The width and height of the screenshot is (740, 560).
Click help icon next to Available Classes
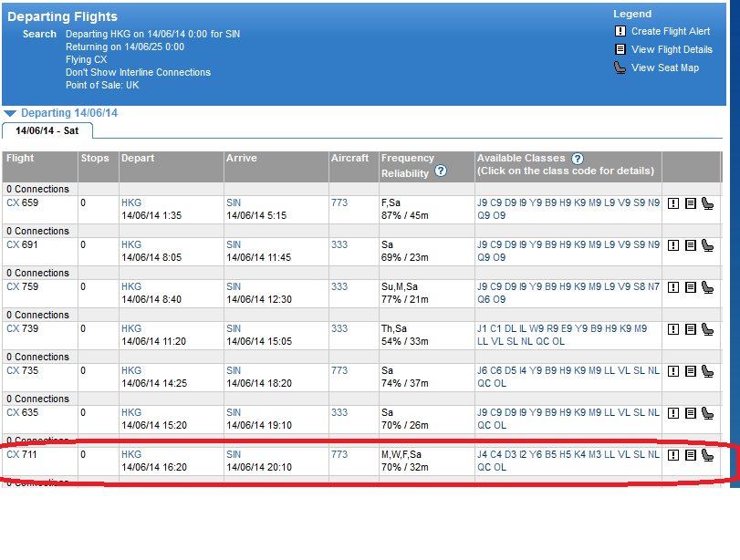click(577, 159)
